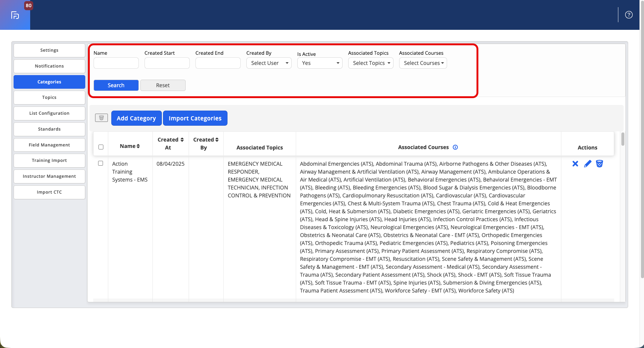Screen dimensions: 644x348
Task: Select the Categories sidebar item
Action: pos(49,82)
